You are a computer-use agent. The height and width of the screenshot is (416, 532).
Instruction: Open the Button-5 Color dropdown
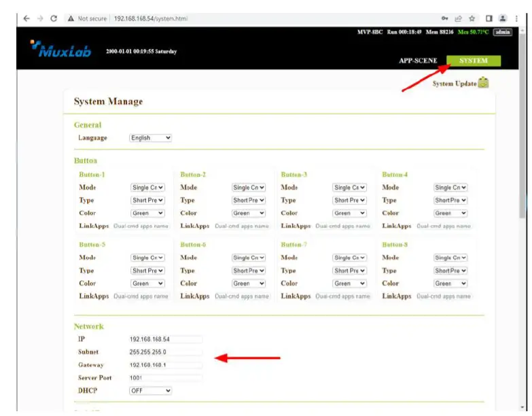click(147, 283)
